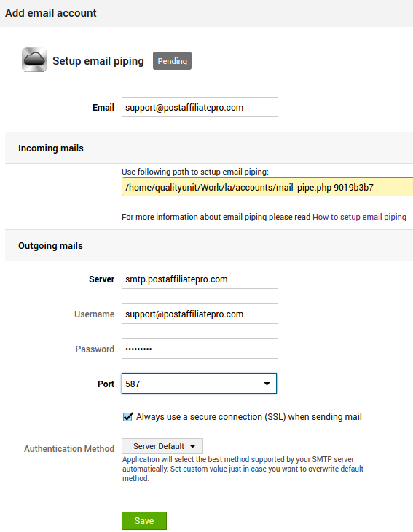Open the How to setup email piping link
The width and height of the screenshot is (413, 532).
[359, 217]
